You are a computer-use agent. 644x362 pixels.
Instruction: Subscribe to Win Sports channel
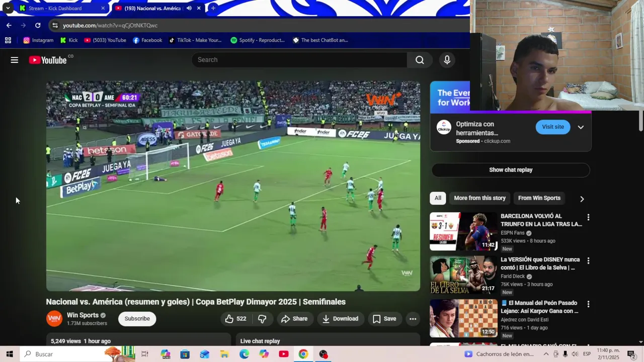(137, 319)
